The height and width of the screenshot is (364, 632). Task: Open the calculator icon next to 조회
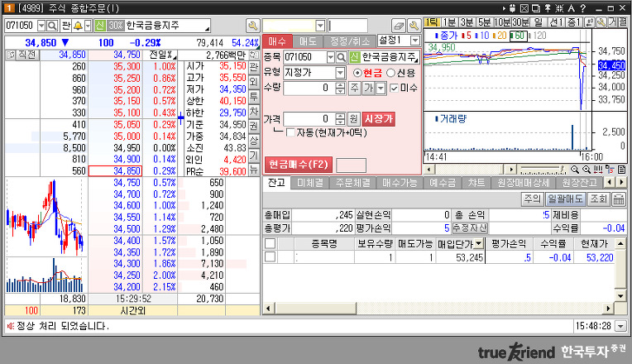(619, 199)
